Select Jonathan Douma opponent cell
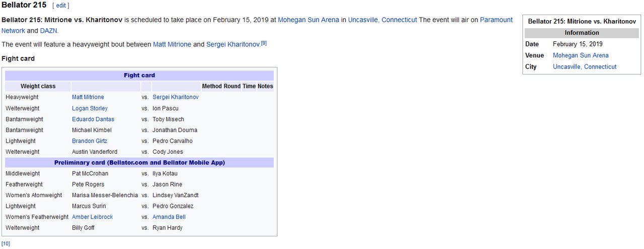Screen dimensions: 644x249 click(175, 130)
